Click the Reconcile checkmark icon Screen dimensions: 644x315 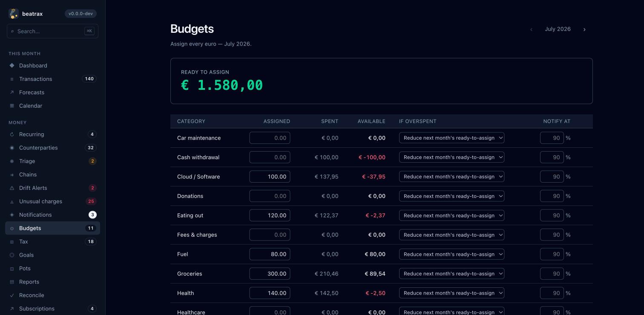[x=12, y=295]
